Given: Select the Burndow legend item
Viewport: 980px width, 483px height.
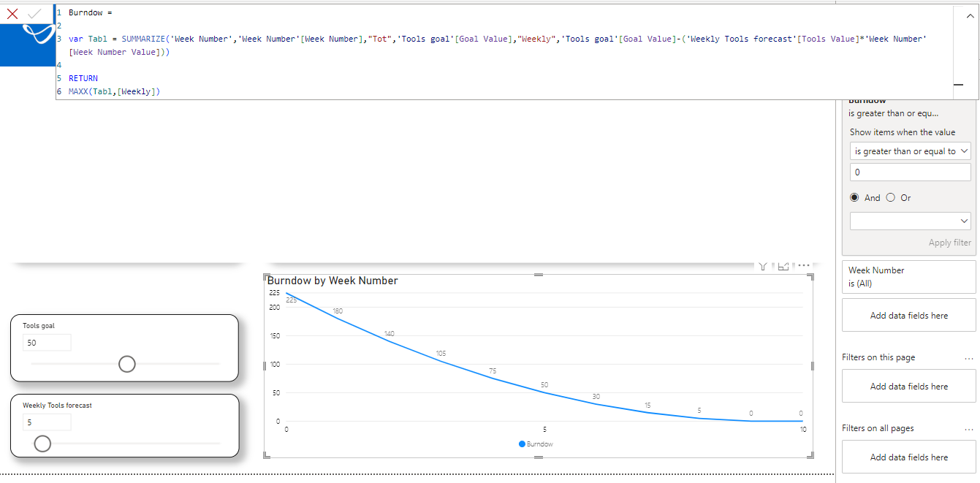Looking at the screenshot, I should [x=536, y=444].
